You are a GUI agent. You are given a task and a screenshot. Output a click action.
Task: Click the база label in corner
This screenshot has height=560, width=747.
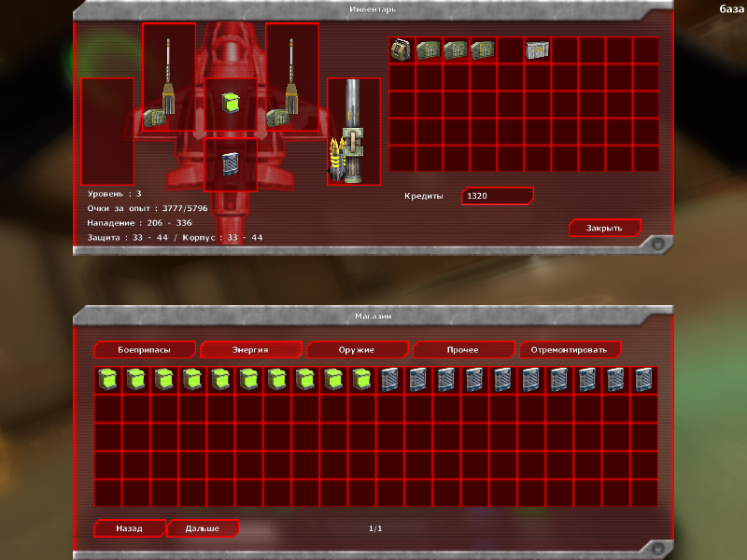732,8
